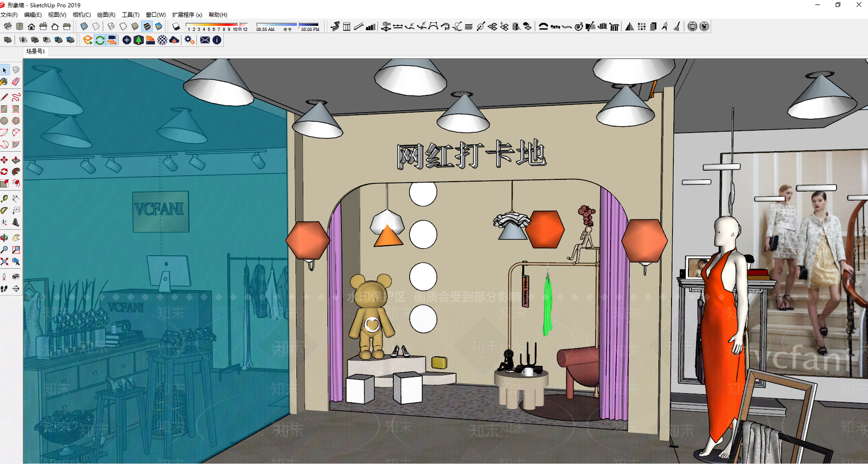This screenshot has height=464, width=868.
Task: Toggle Back Edges style
Action: tap(96, 26)
